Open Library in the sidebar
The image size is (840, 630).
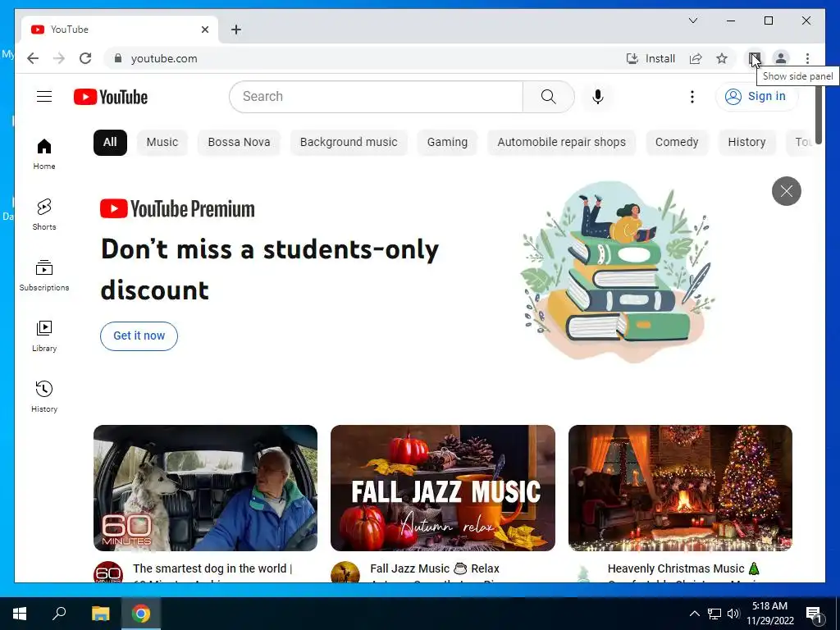pos(44,336)
